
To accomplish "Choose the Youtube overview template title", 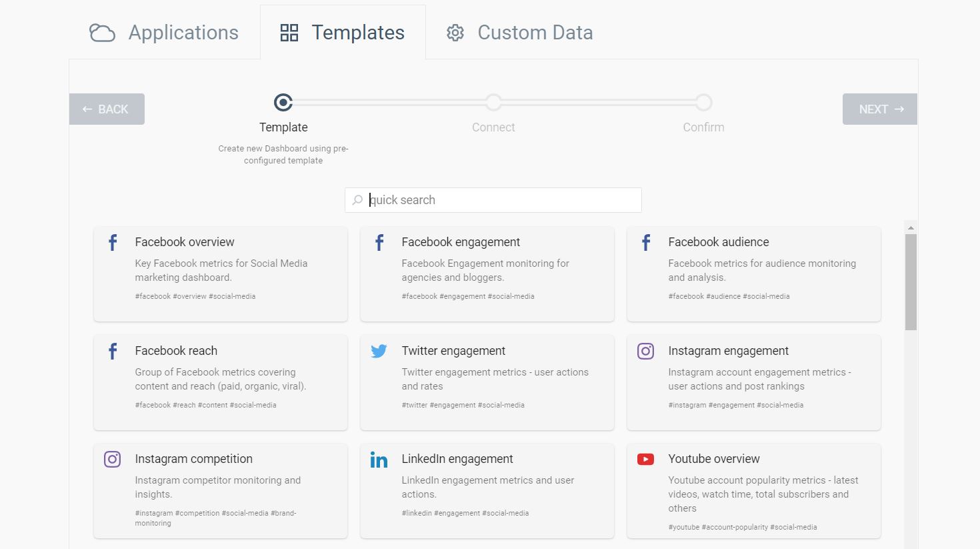I will point(714,459).
